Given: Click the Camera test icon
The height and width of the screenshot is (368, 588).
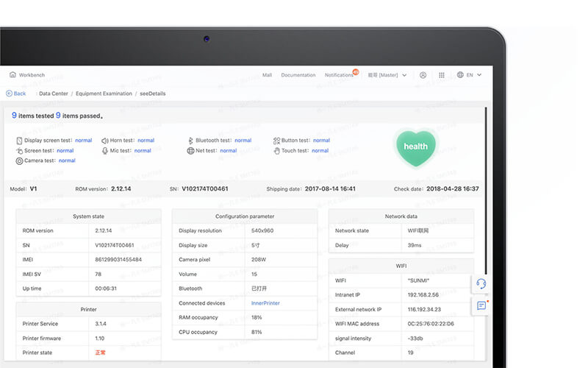Looking at the screenshot, I should click(x=19, y=160).
